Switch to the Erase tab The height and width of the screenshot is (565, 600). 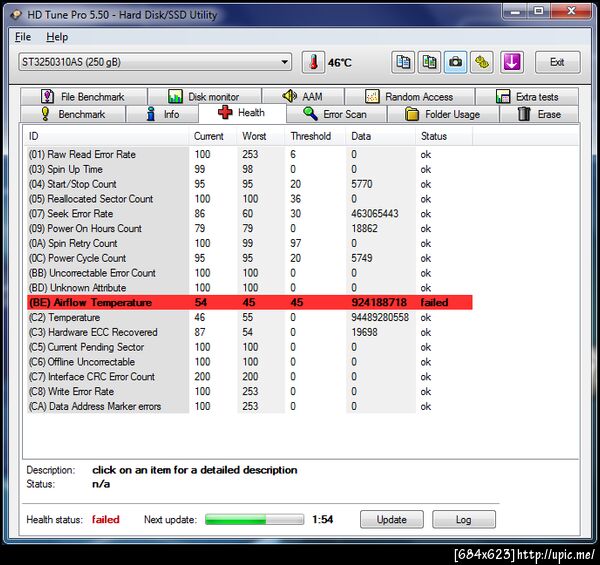coord(539,114)
